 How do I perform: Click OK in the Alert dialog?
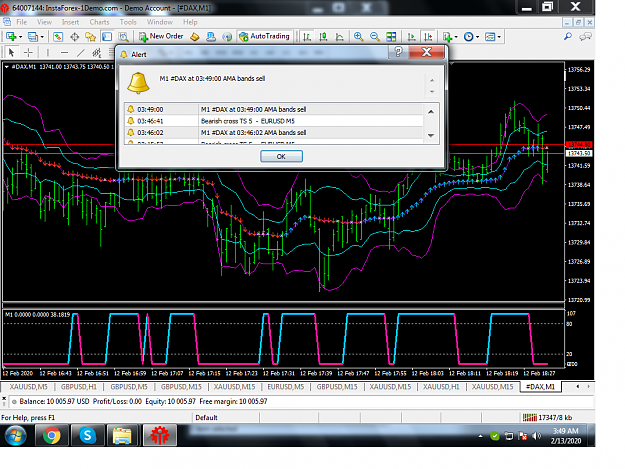coord(281,156)
